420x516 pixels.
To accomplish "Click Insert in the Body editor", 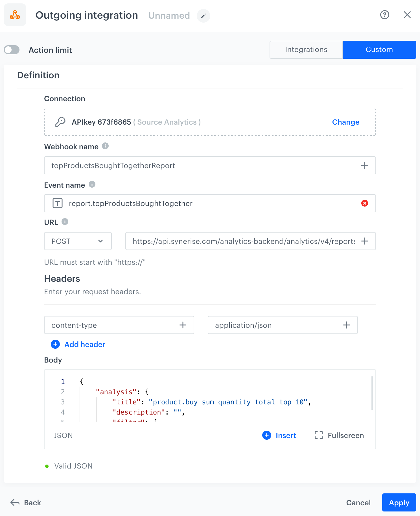I will [279, 435].
